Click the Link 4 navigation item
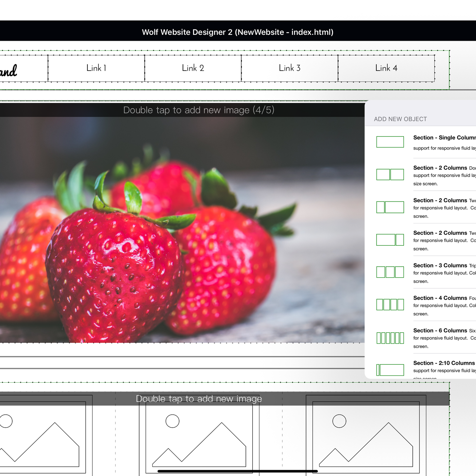This screenshot has height=476, width=476. (x=386, y=68)
